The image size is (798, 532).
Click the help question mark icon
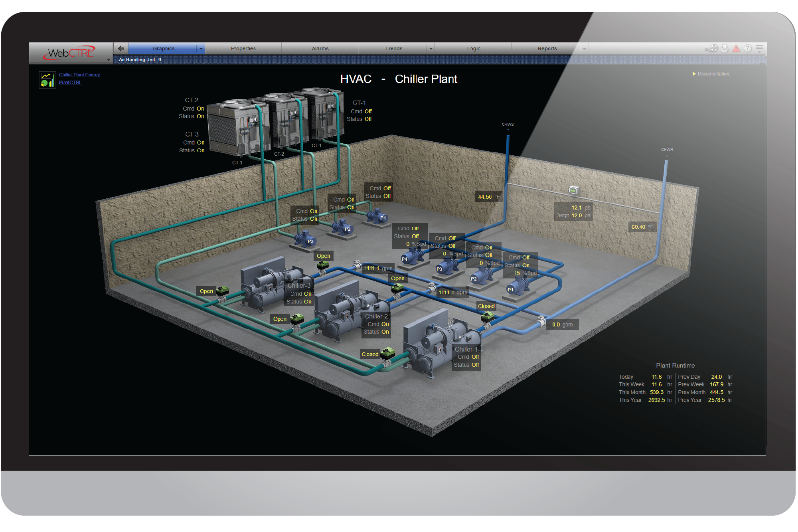pos(748,48)
